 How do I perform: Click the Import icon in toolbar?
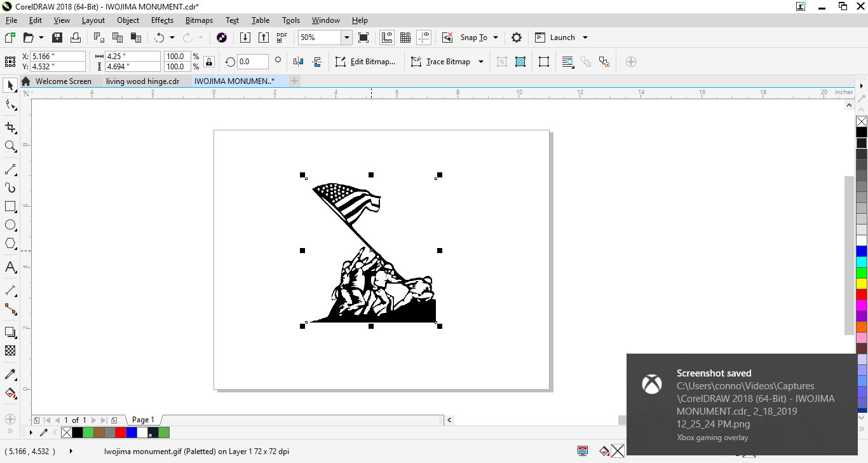click(x=245, y=38)
